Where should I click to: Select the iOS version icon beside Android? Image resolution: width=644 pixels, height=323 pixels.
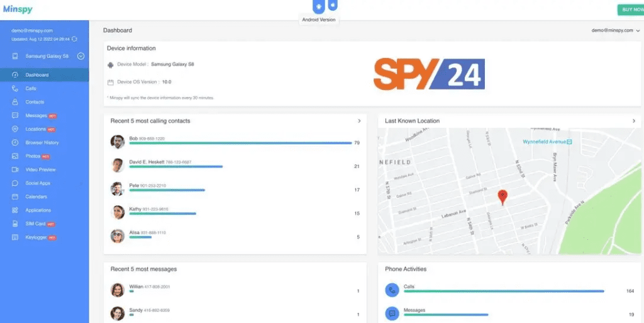(333, 5)
